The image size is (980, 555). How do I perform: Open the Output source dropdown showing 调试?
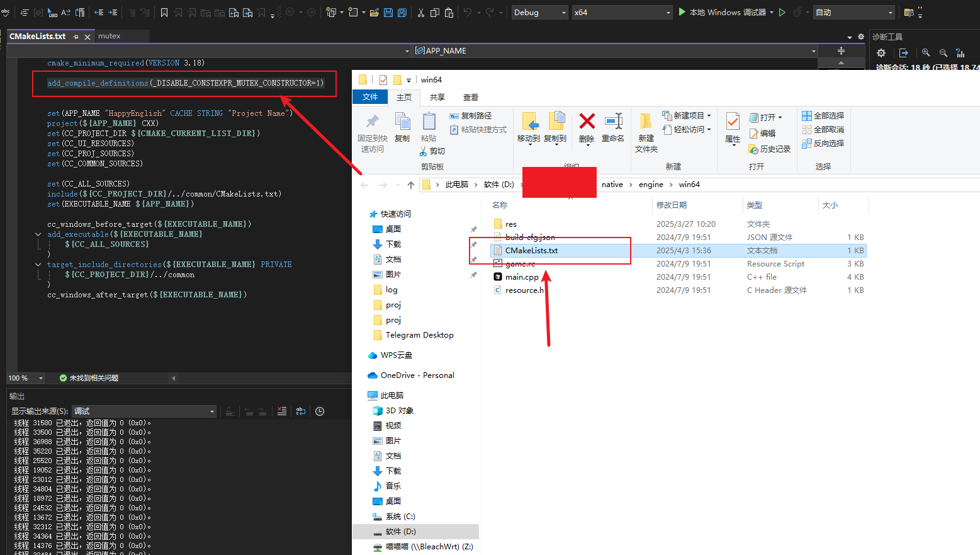[144, 411]
